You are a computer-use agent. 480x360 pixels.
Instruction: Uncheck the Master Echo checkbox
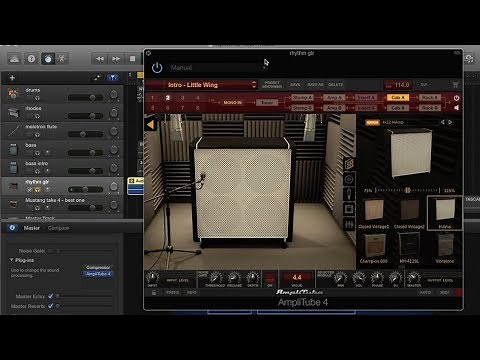[50, 296]
